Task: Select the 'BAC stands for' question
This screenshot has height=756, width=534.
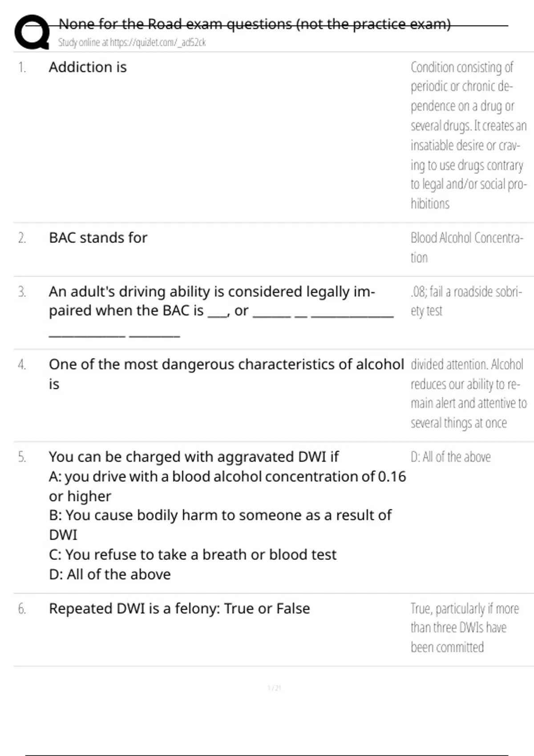Action: (98, 238)
